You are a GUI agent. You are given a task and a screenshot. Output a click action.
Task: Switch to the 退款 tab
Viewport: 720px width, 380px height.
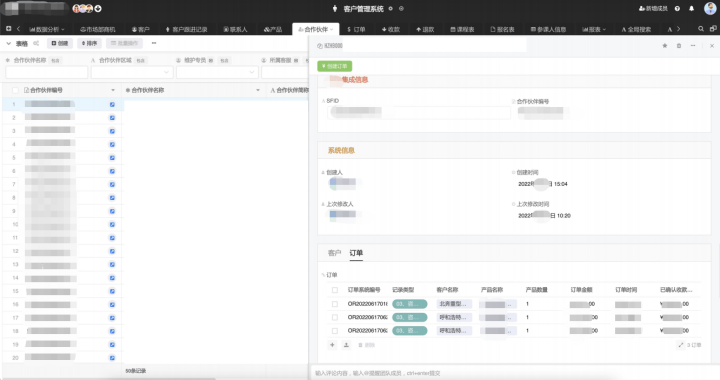(425, 29)
